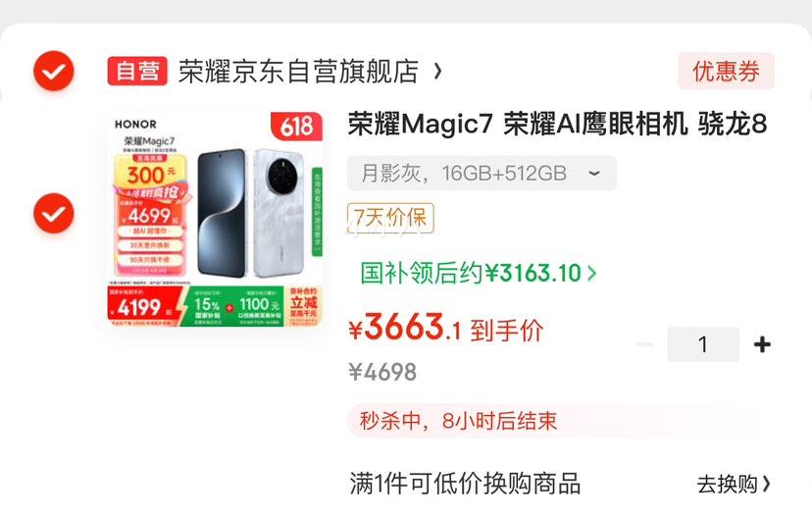Image resolution: width=812 pixels, height=516 pixels.
Task: Expand the 月影灰 16GB+512GB variant dropdown
Action: [482, 173]
